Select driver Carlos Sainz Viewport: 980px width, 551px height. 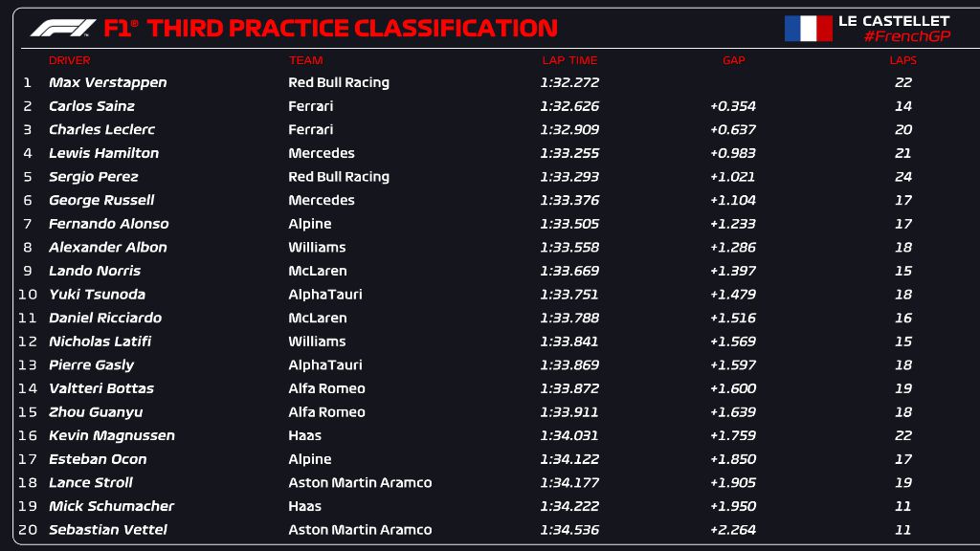pos(92,106)
